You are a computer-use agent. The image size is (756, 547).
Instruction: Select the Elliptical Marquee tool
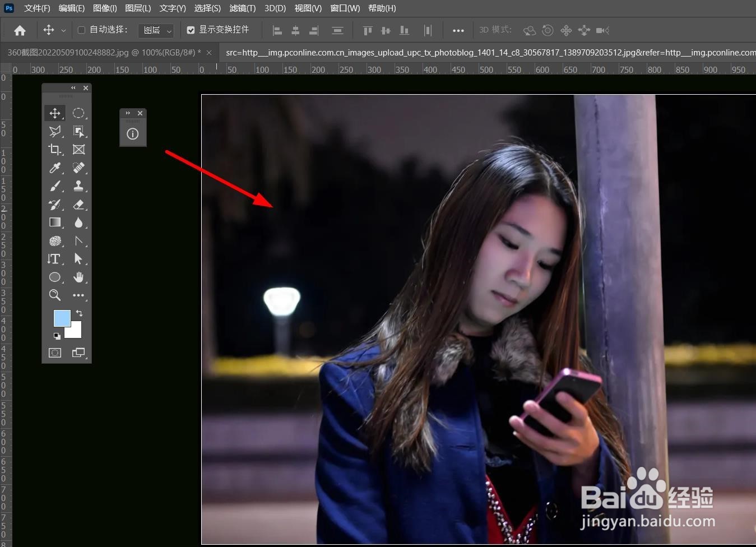click(78, 113)
